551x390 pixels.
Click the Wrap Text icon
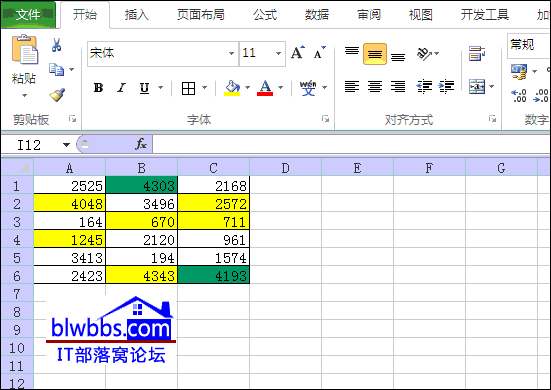(477, 53)
